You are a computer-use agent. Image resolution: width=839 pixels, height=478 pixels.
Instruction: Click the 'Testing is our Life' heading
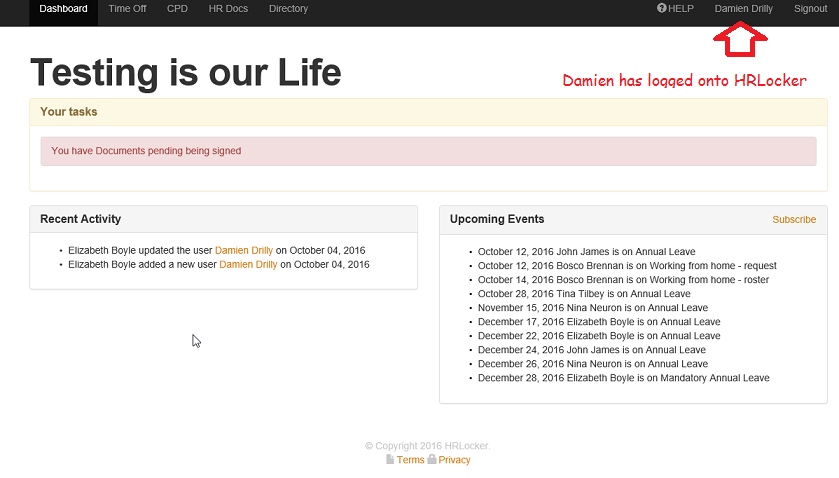tap(186, 73)
